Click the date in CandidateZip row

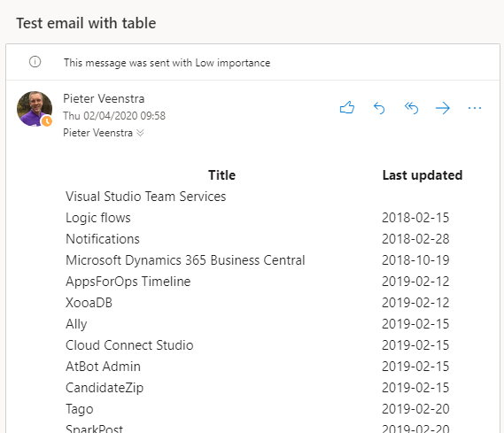[415, 388]
